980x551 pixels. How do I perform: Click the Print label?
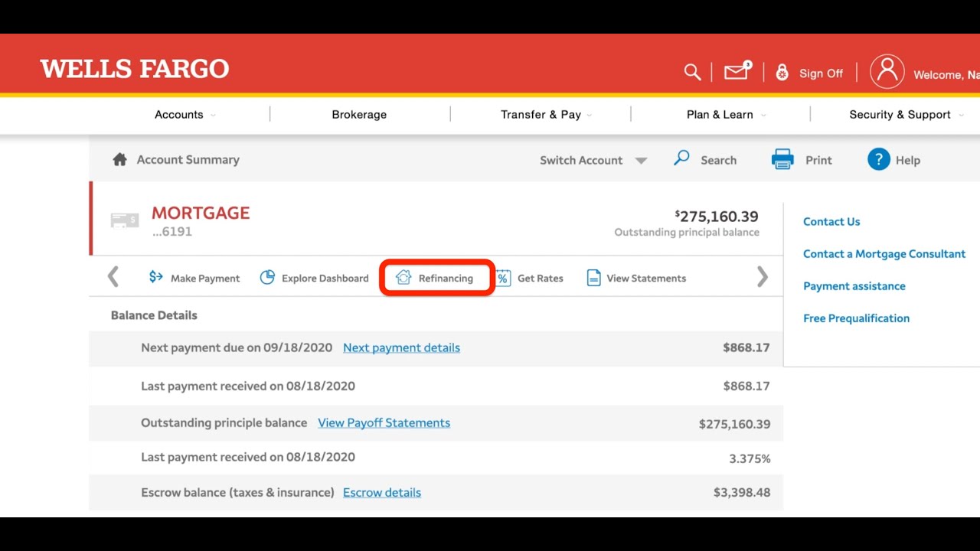click(818, 160)
